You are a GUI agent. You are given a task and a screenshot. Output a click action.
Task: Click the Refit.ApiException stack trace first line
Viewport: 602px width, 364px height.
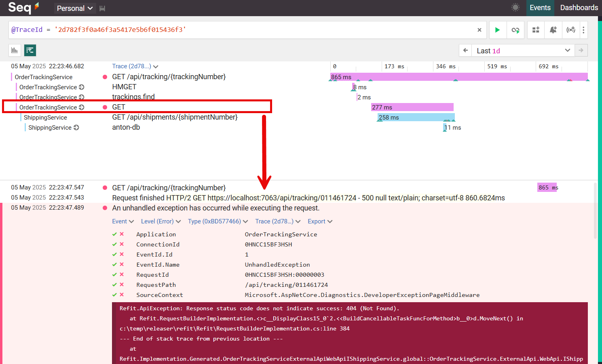pyautogui.click(x=259, y=308)
